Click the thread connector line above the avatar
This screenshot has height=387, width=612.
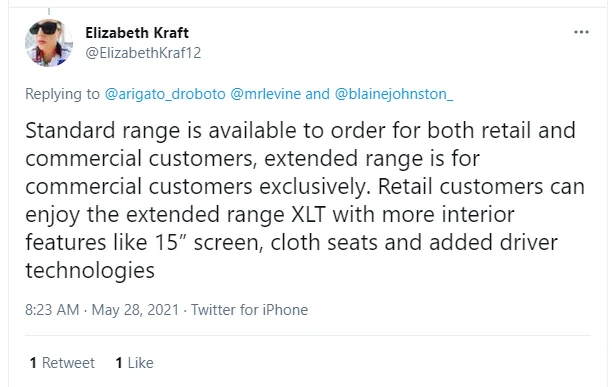click(49, 12)
